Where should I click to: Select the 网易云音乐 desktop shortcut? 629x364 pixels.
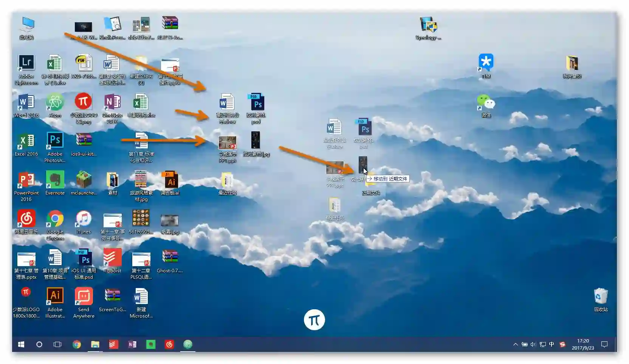(26, 222)
